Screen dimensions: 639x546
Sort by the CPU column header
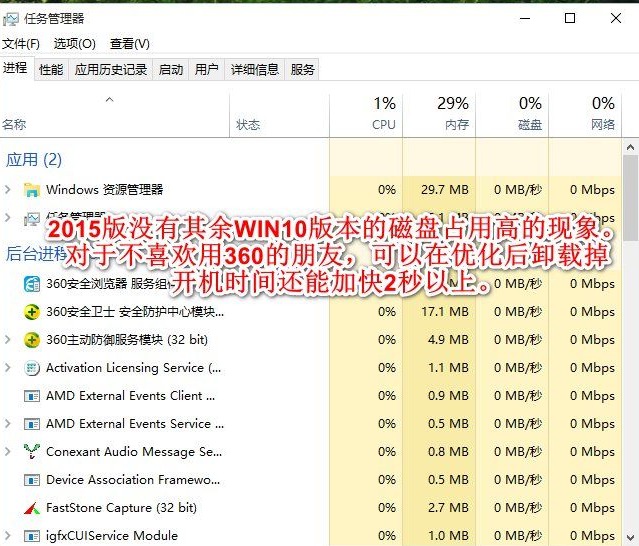coord(366,115)
